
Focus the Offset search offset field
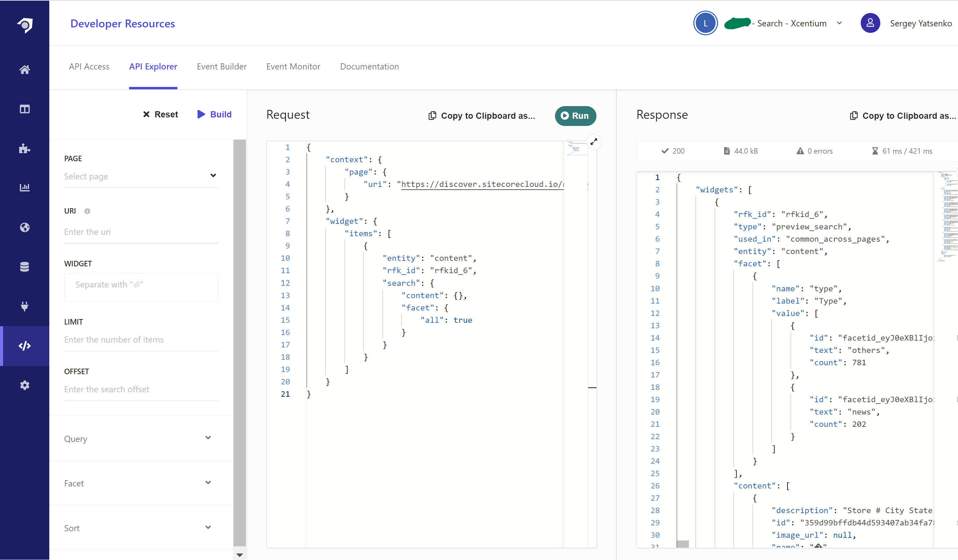pyautogui.click(x=141, y=389)
